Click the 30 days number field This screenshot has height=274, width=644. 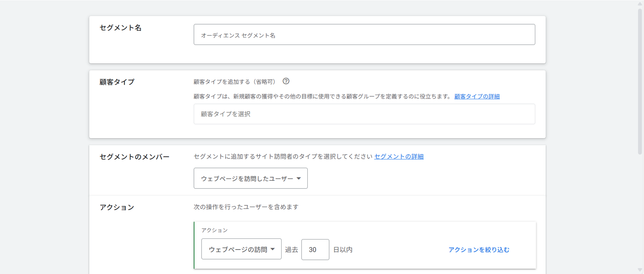tap(315, 250)
